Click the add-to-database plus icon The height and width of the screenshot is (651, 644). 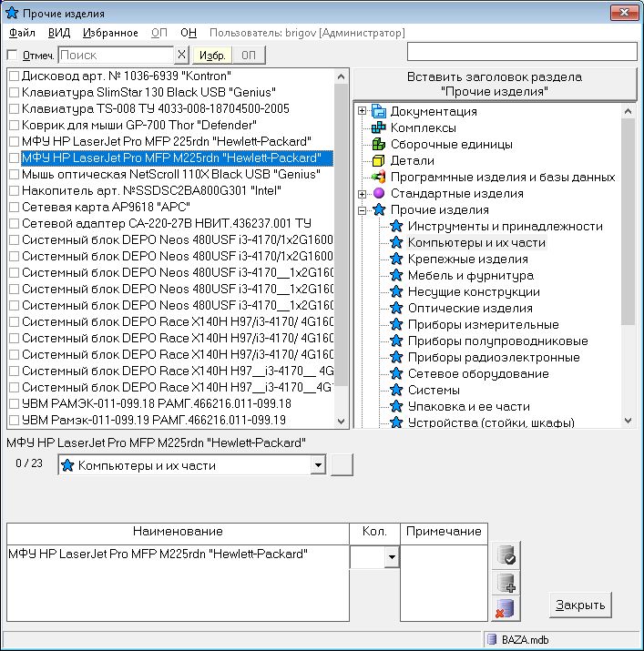click(x=506, y=583)
